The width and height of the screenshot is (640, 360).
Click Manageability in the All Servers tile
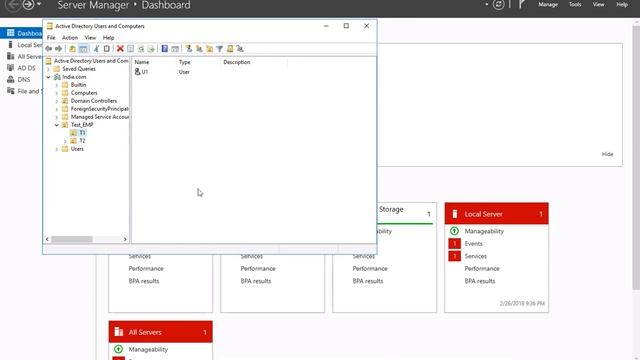pos(148,349)
